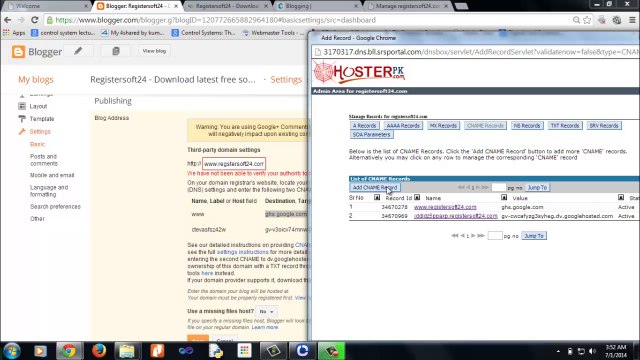
Task: Open the Chrome menu hamburger icon
Action: (x=632, y=20)
